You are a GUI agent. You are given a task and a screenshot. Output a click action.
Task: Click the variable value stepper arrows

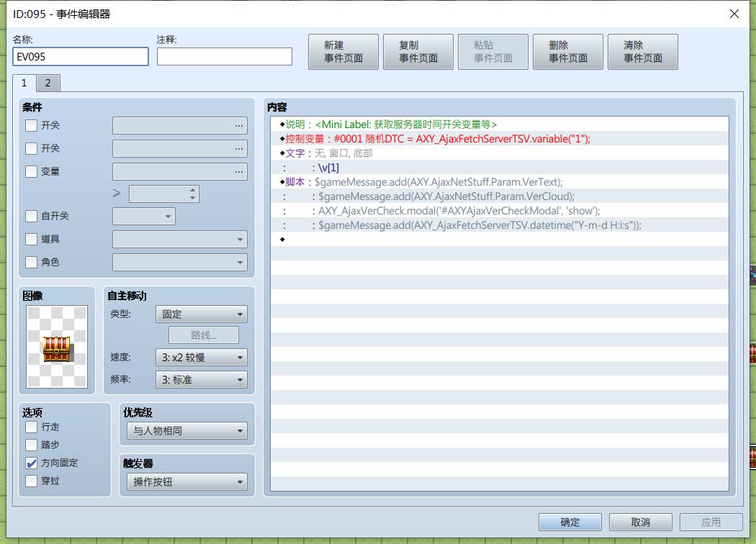(192, 194)
